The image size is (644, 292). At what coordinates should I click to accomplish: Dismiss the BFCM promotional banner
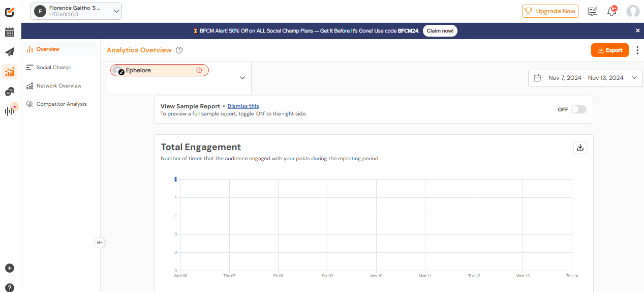[x=638, y=31]
